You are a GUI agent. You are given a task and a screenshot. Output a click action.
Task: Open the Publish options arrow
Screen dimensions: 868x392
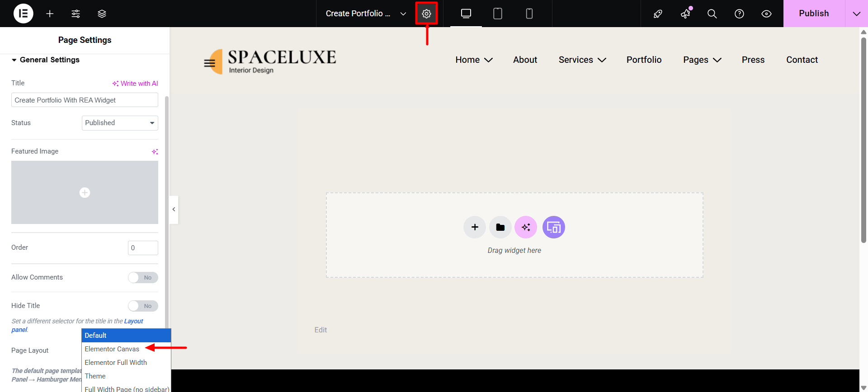856,14
